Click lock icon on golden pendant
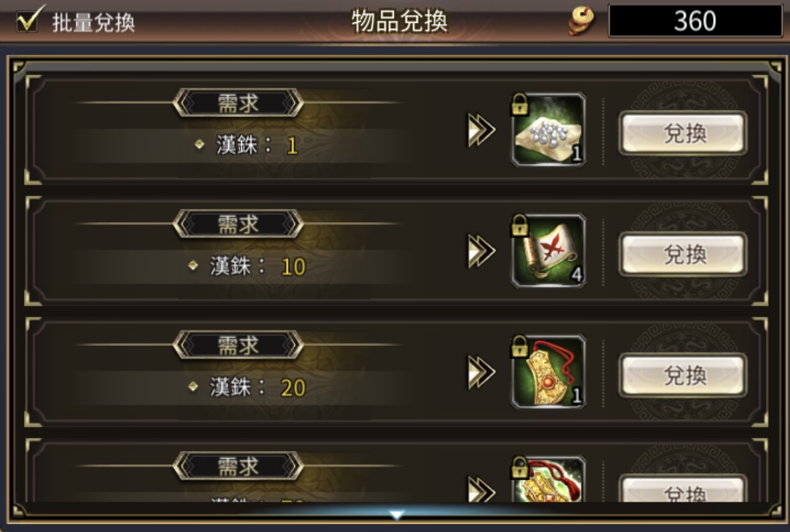The image size is (790, 532). click(518, 347)
